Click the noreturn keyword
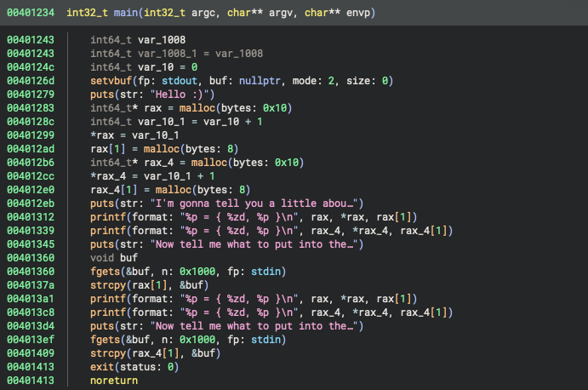 pos(114,380)
